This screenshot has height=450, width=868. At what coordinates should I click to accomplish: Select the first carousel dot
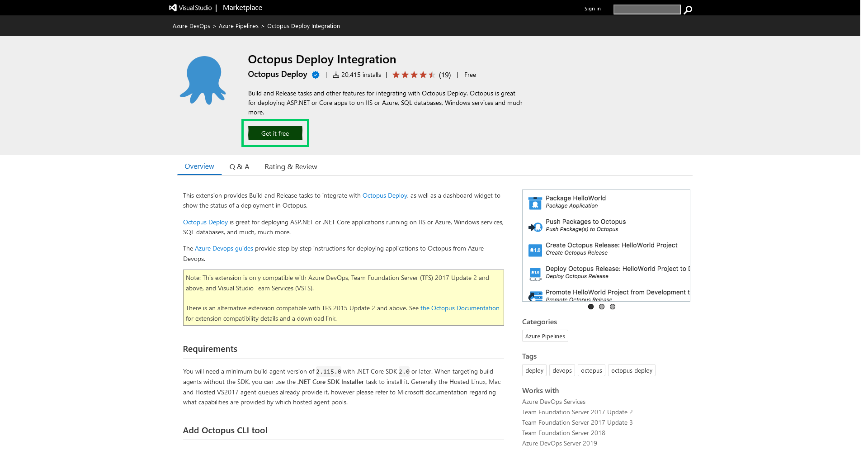point(591,307)
